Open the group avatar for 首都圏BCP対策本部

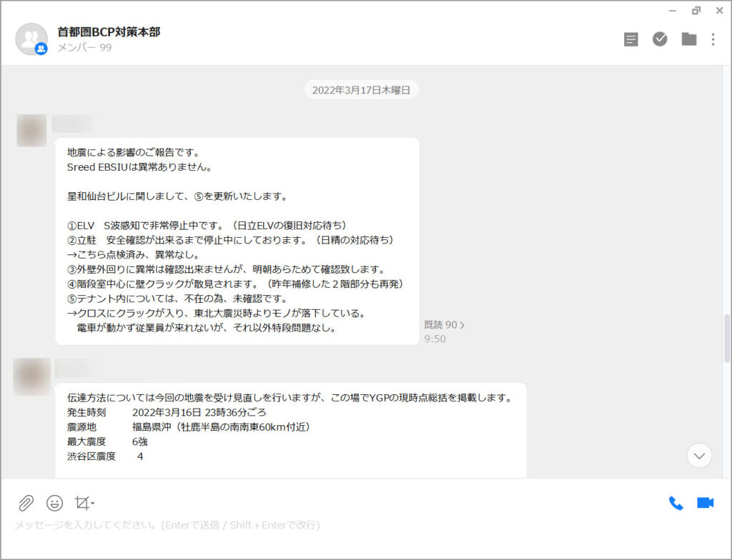pyautogui.click(x=31, y=39)
